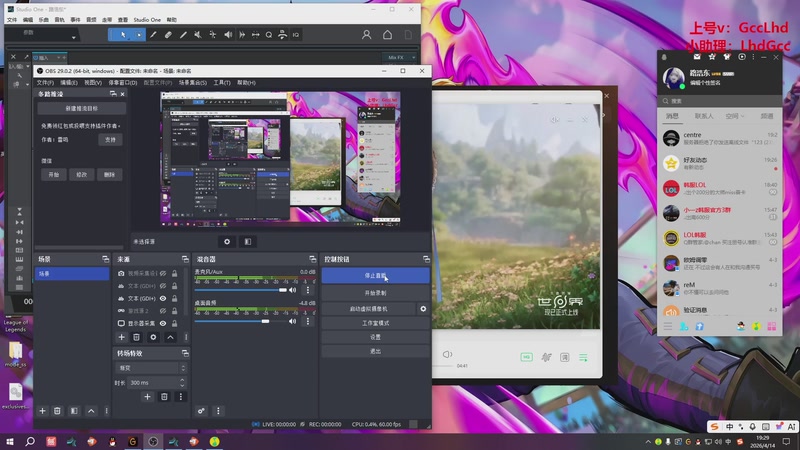
Task: Click virtual camera settings gear icon
Action: (x=423, y=309)
